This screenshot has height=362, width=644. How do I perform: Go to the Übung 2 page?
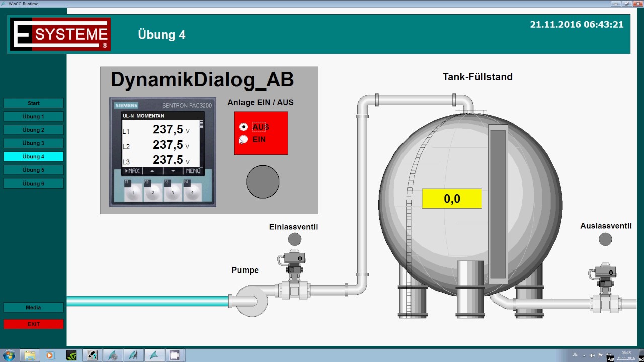[34, 130]
